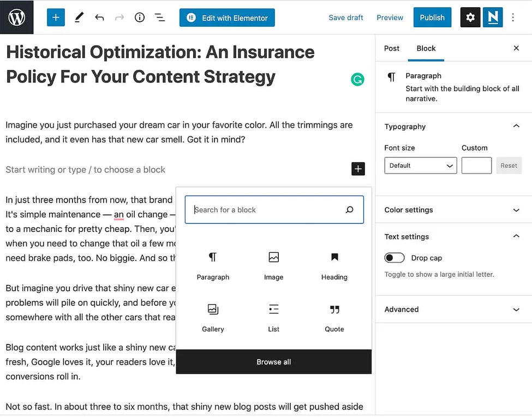Click the blue block inserter plus button
532x417 pixels.
point(56,17)
